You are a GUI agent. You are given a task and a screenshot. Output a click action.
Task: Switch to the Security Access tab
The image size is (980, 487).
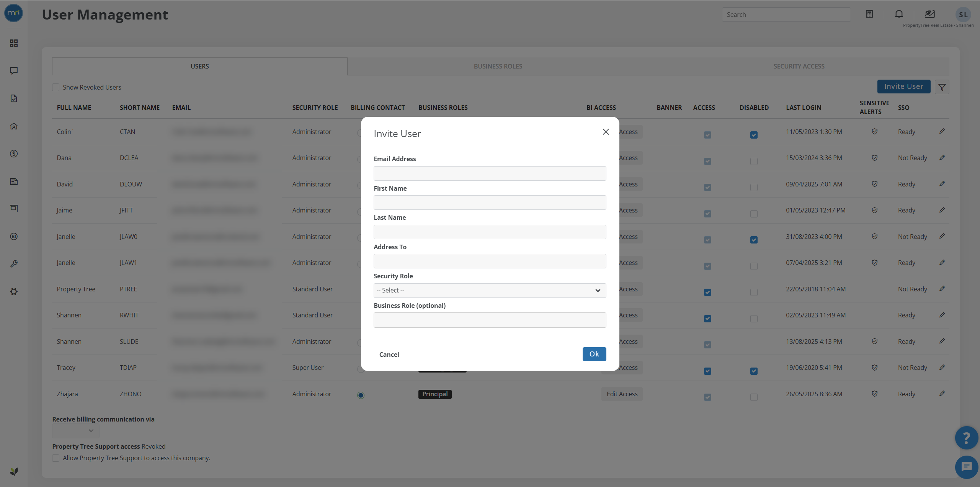click(799, 66)
